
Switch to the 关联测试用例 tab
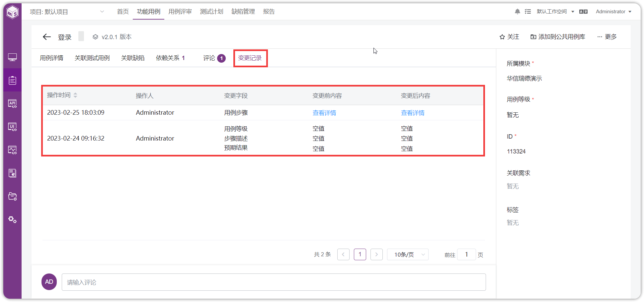tap(92, 58)
